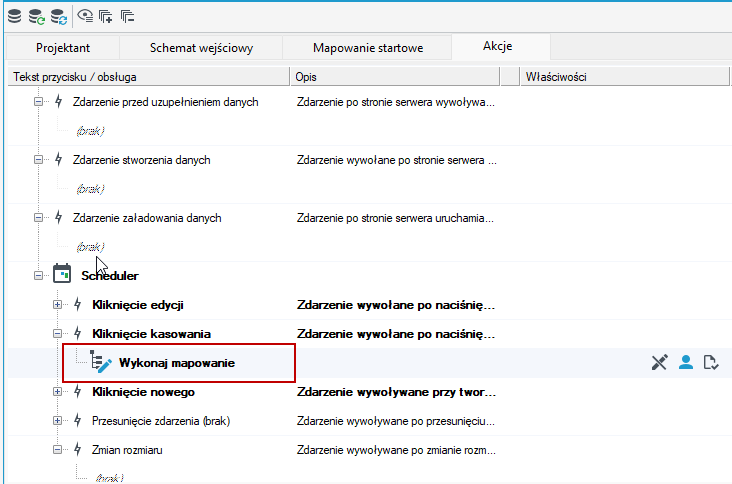The height and width of the screenshot is (484, 732).
Task: Click the plain database icon in toolbar
Action: 14,16
